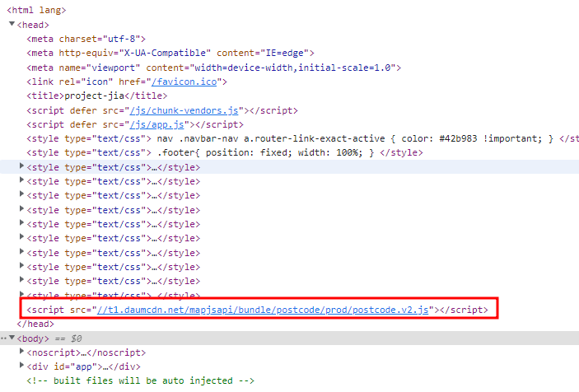
Task: Select the nav .navbar-nav style row
Action: click(302, 138)
